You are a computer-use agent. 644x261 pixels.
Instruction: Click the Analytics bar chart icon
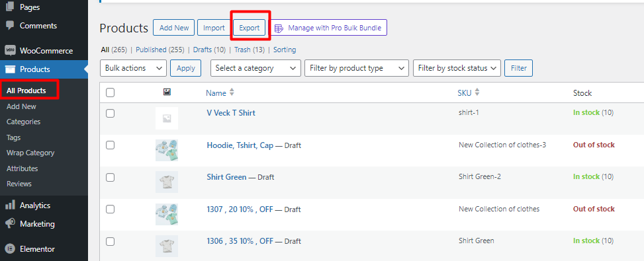click(x=10, y=205)
